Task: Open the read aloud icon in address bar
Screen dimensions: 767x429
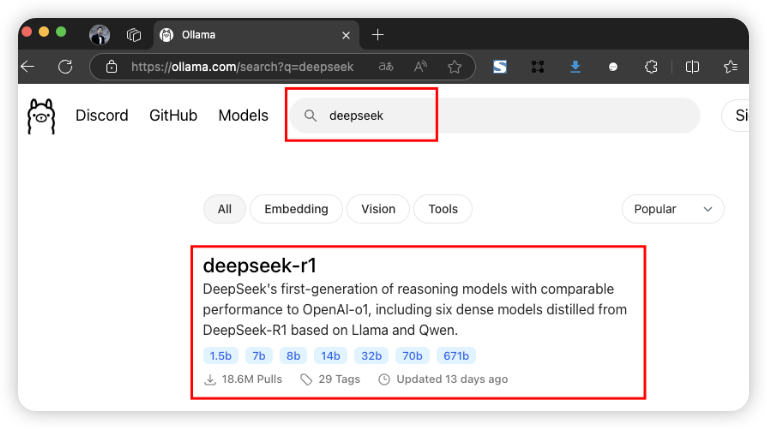Action: (x=420, y=67)
